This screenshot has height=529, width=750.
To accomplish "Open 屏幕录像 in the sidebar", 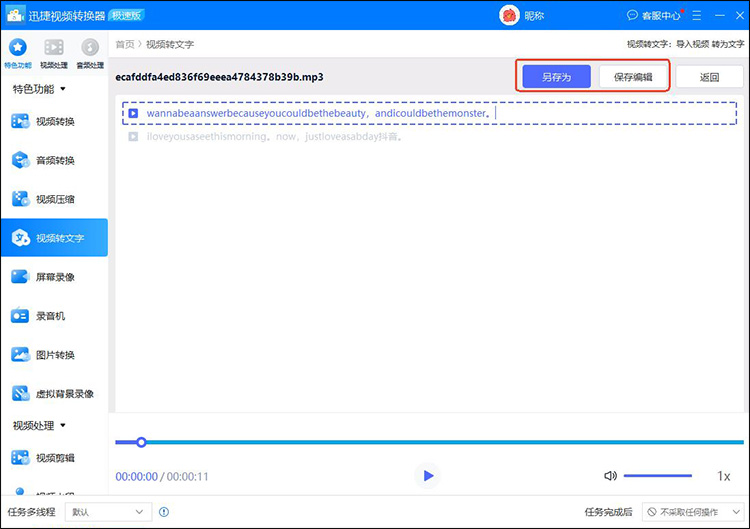I will coord(55,277).
